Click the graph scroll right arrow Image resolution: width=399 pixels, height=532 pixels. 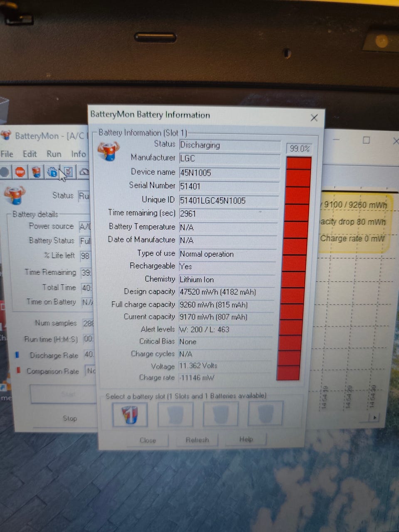pyautogui.click(x=374, y=417)
